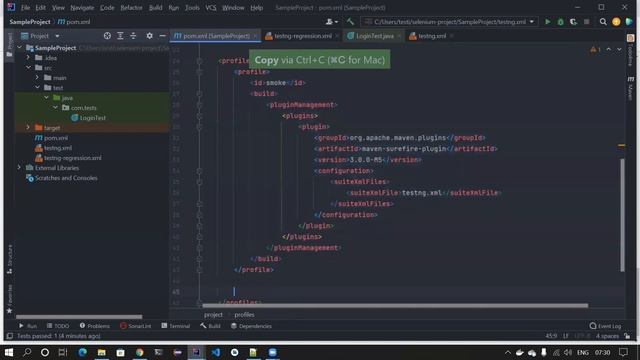Switch to testng-regression.xml tab

pyautogui.click(x=302, y=36)
